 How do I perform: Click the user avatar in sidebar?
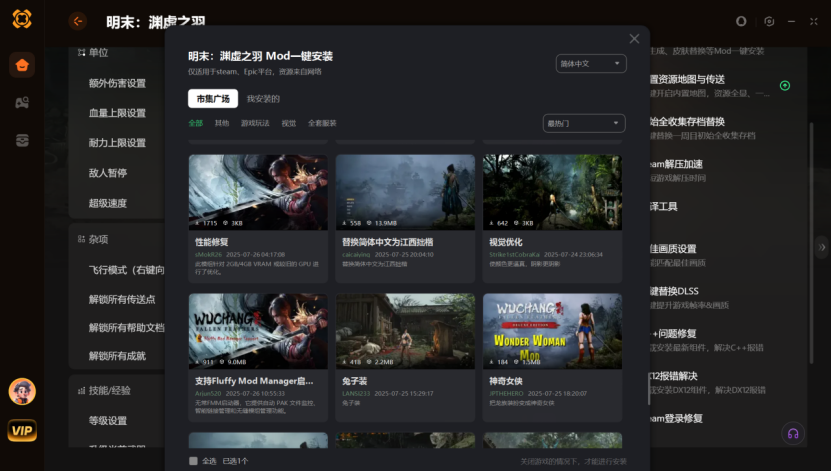pos(22,392)
